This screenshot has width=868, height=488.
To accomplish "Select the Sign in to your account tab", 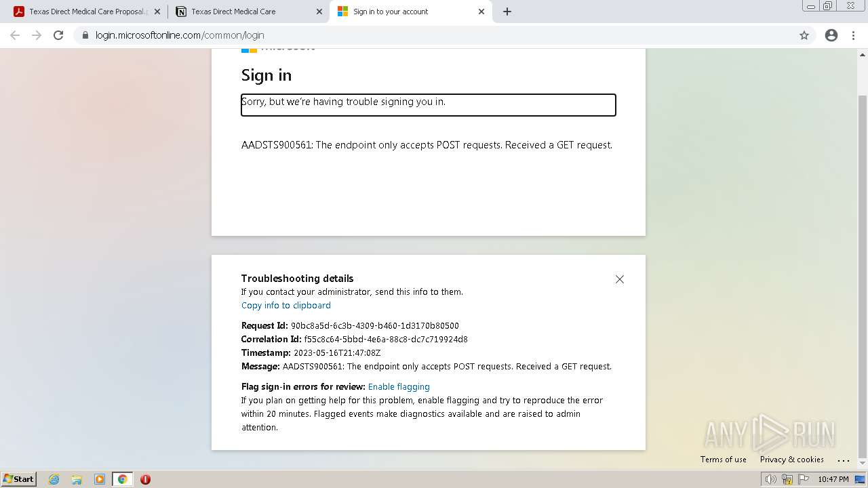I will [x=410, y=12].
